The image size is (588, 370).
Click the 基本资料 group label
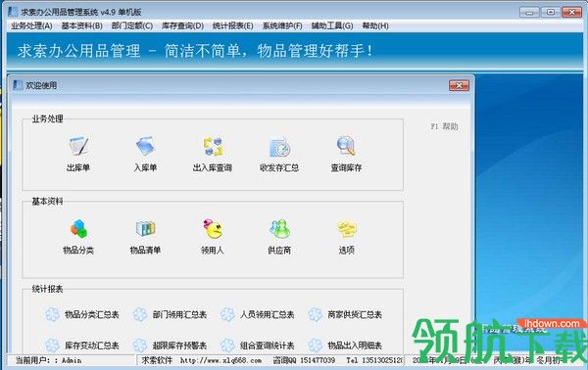[x=48, y=202]
